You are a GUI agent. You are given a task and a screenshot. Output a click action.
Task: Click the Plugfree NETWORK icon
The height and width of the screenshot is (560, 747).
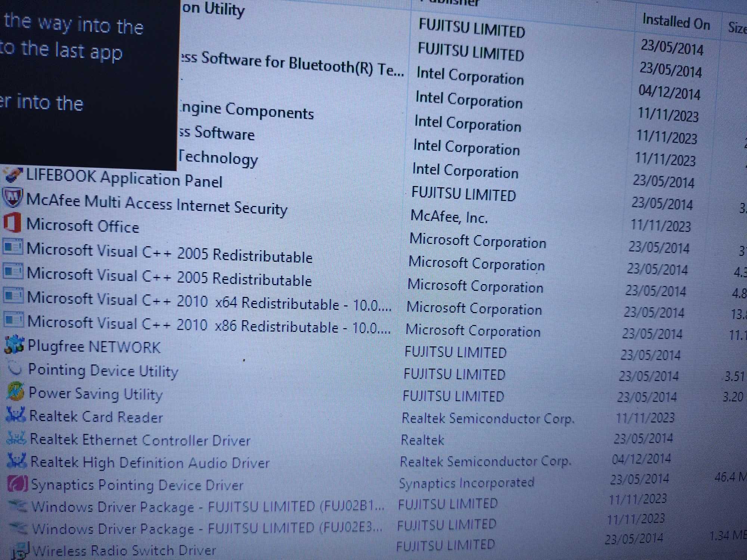coord(14,344)
